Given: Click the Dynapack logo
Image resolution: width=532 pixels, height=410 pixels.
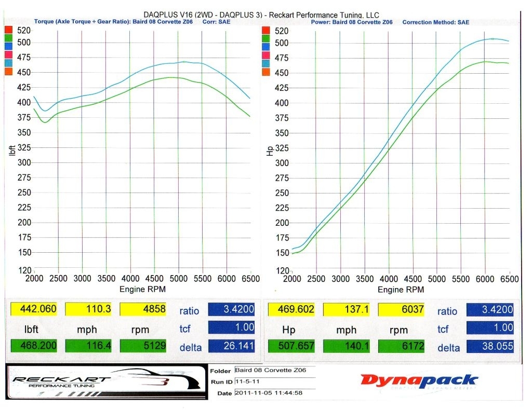Looking at the screenshot, I should point(419,380).
